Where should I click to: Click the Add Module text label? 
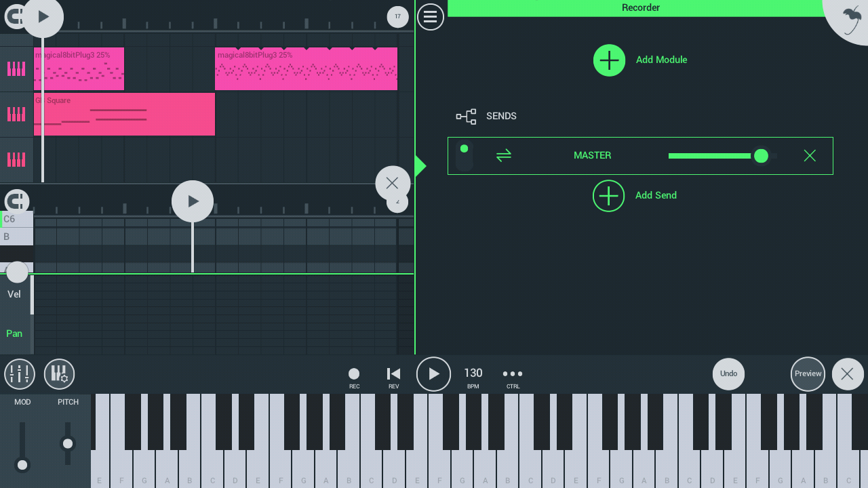click(x=661, y=60)
